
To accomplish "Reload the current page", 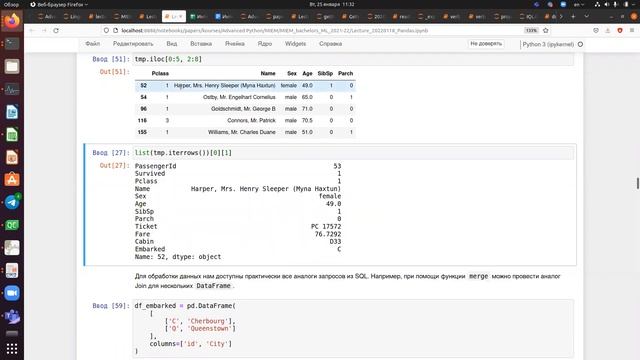I will tap(56, 31).
